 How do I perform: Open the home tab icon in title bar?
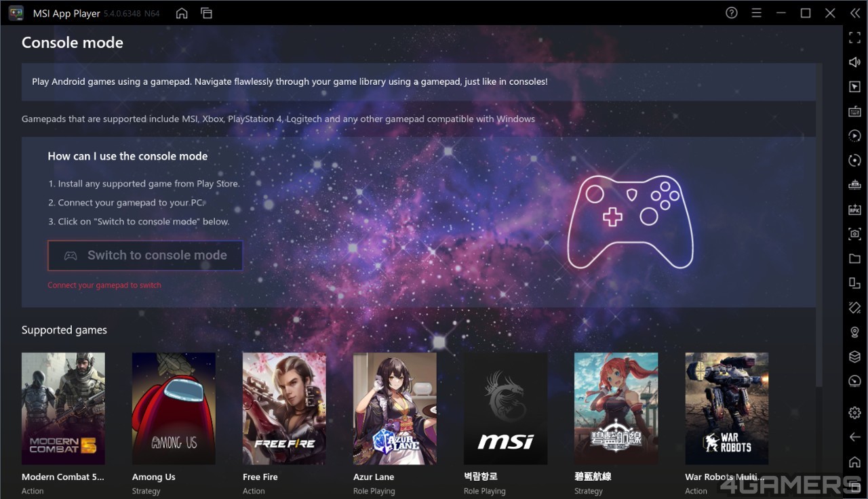pyautogui.click(x=182, y=13)
